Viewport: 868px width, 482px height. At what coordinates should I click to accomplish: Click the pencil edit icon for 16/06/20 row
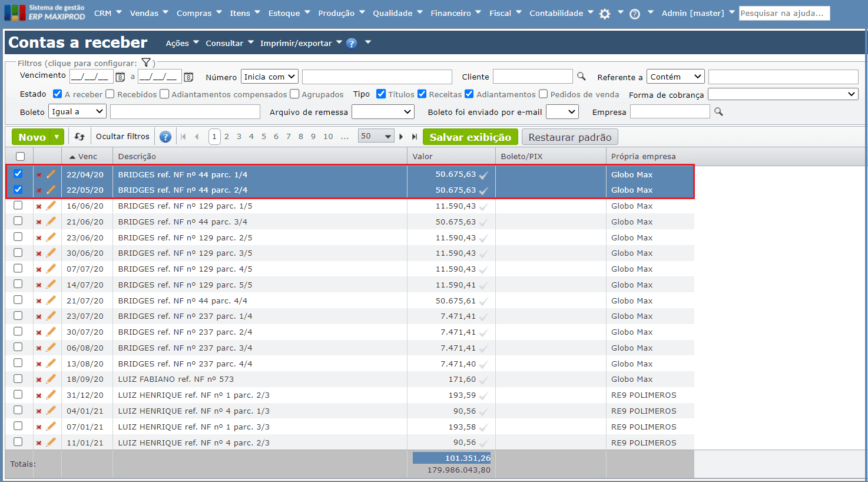point(51,206)
